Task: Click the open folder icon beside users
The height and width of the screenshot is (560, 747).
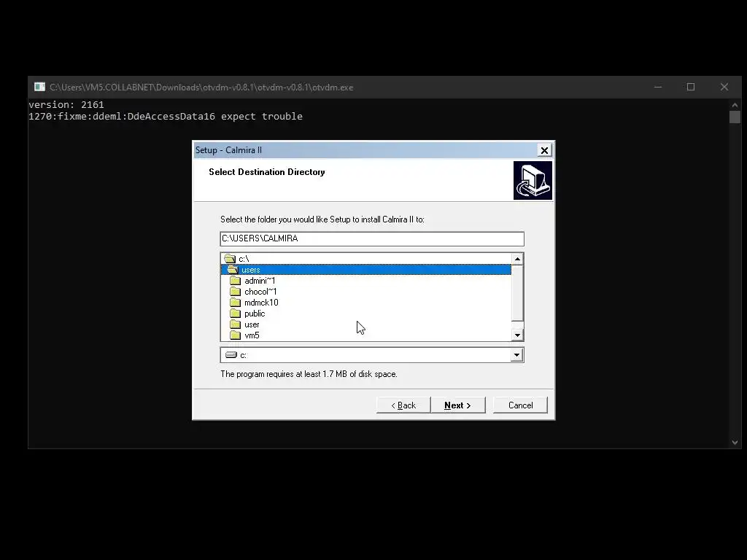Action: (233, 270)
